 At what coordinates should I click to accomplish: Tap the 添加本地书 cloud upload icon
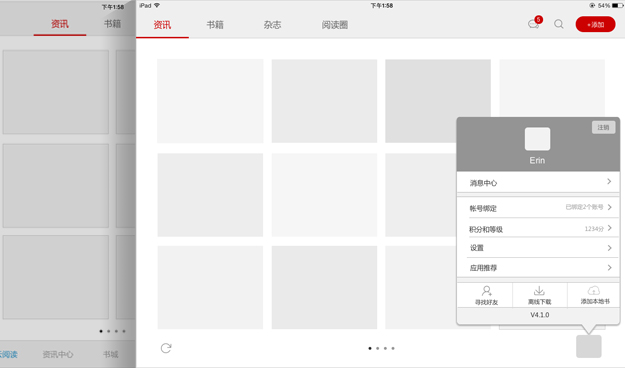click(x=594, y=291)
